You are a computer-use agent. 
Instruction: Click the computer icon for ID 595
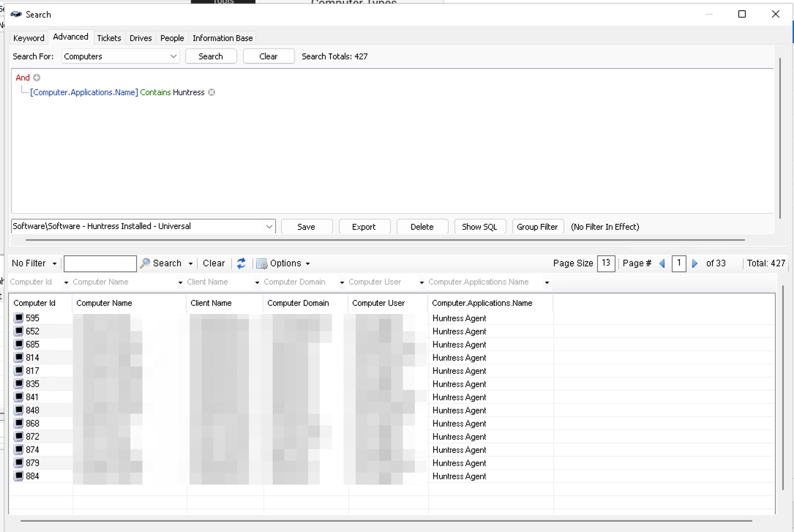[x=19, y=318]
